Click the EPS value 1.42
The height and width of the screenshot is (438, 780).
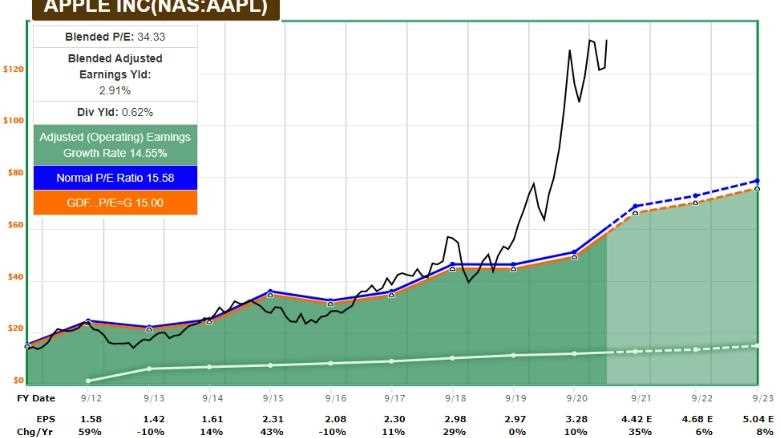(154, 419)
